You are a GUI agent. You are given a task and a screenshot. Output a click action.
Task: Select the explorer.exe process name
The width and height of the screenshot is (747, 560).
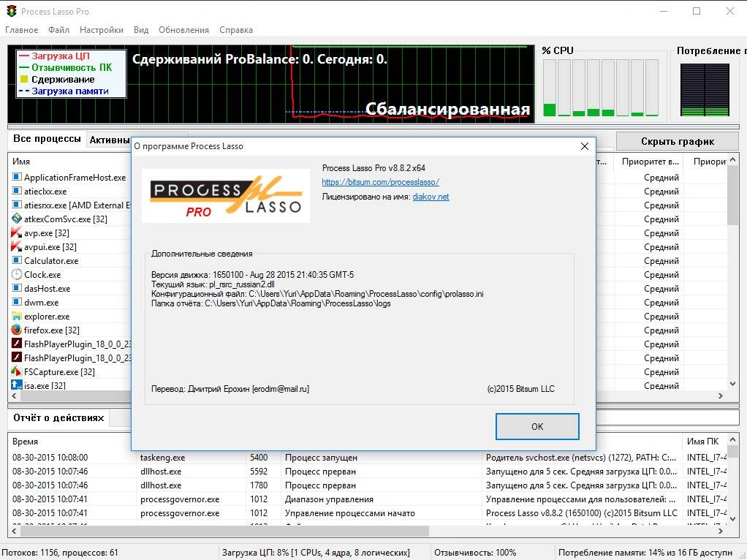47,316
